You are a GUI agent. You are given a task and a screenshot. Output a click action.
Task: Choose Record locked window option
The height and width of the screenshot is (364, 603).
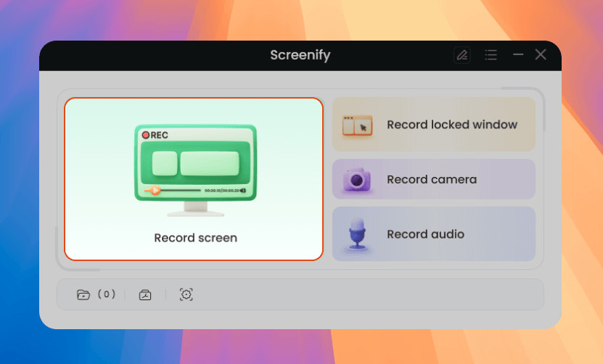click(433, 124)
